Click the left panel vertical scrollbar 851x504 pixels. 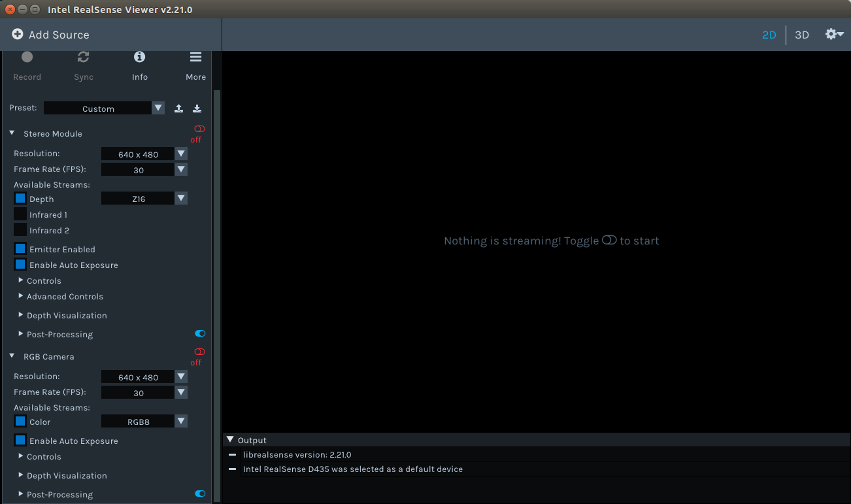[x=217, y=294]
